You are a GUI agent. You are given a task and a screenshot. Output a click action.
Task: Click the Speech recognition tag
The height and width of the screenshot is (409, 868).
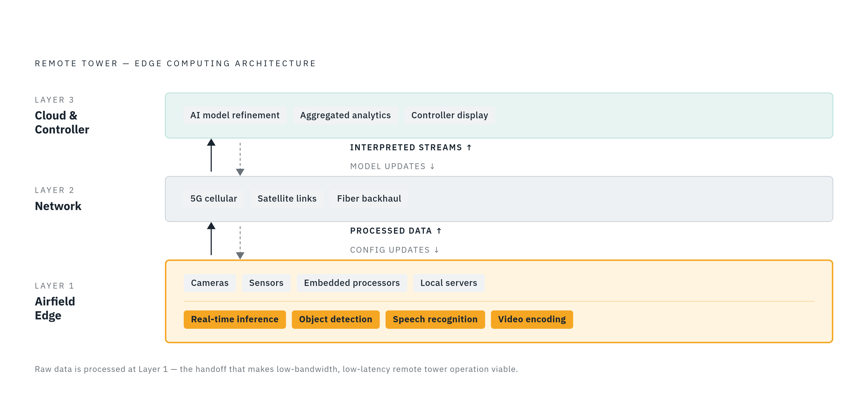tap(435, 319)
